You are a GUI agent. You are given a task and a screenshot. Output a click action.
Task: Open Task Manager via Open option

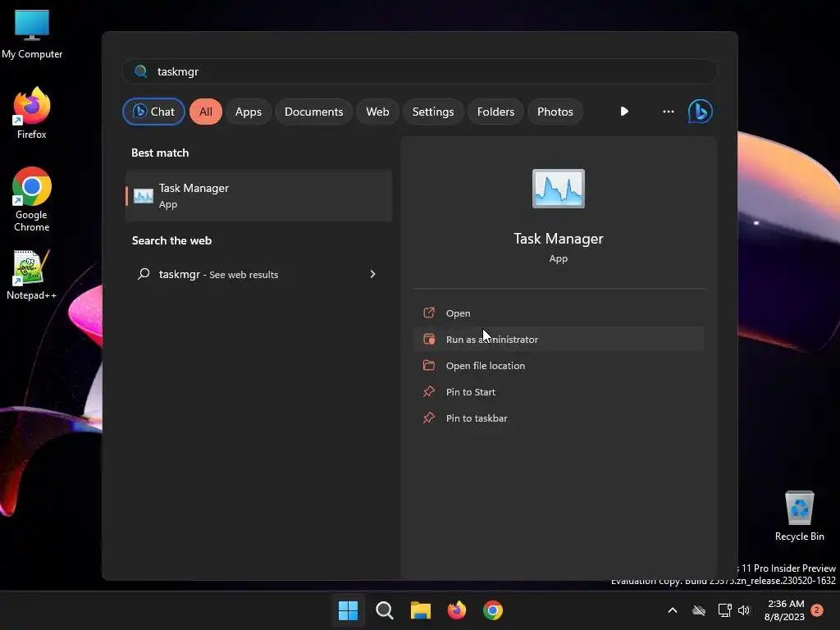tap(558, 313)
